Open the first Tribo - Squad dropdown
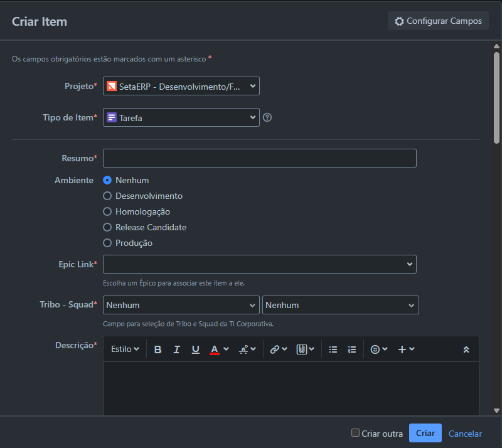Image resolution: width=502 pixels, height=448 pixels. pos(181,305)
